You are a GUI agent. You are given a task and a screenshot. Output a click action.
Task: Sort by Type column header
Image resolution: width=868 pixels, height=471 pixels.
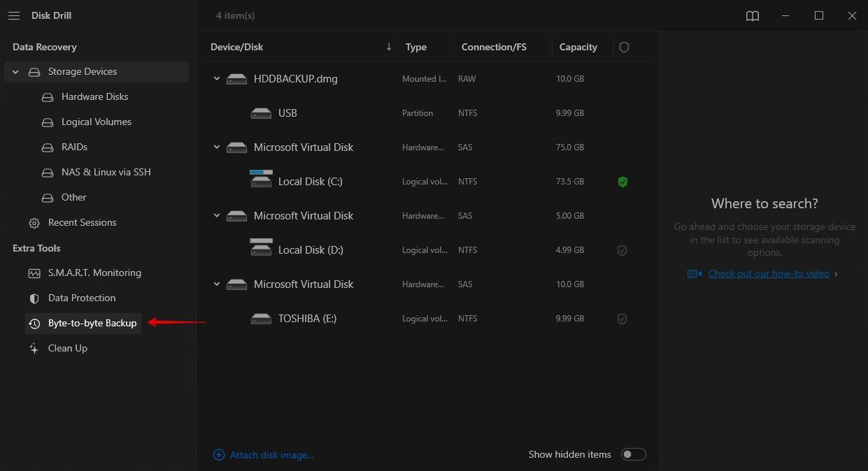point(416,48)
